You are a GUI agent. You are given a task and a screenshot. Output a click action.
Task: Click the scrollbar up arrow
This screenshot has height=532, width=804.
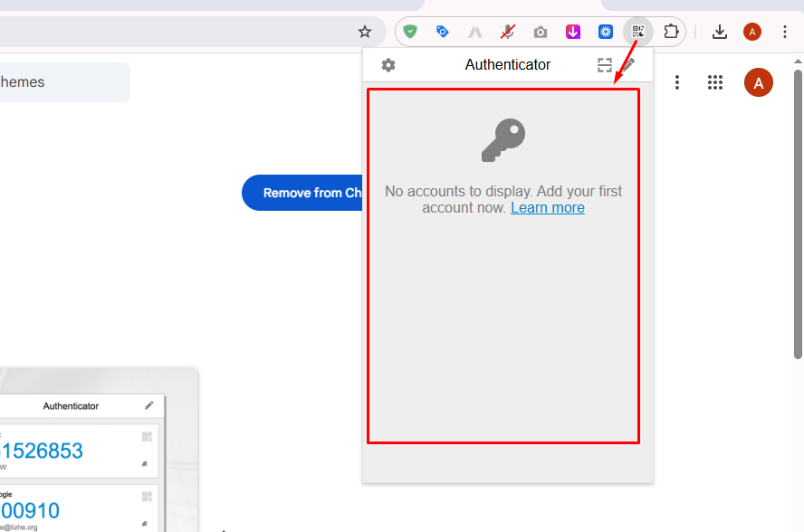pyautogui.click(x=798, y=61)
